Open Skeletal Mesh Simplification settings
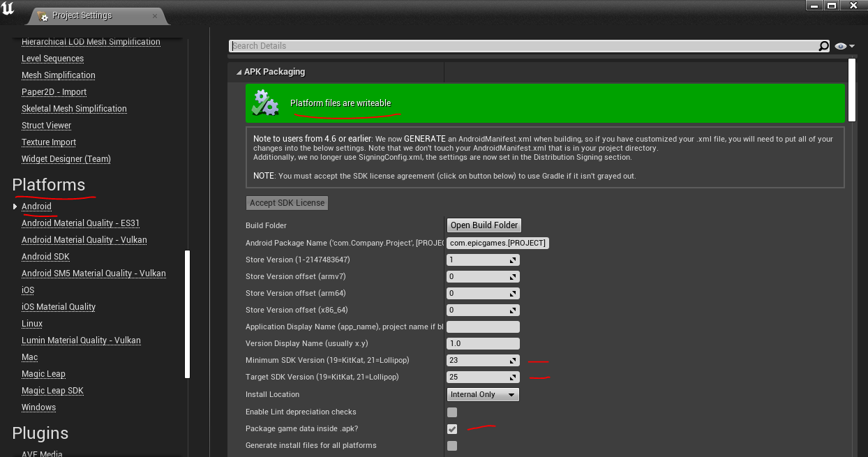 tap(74, 109)
